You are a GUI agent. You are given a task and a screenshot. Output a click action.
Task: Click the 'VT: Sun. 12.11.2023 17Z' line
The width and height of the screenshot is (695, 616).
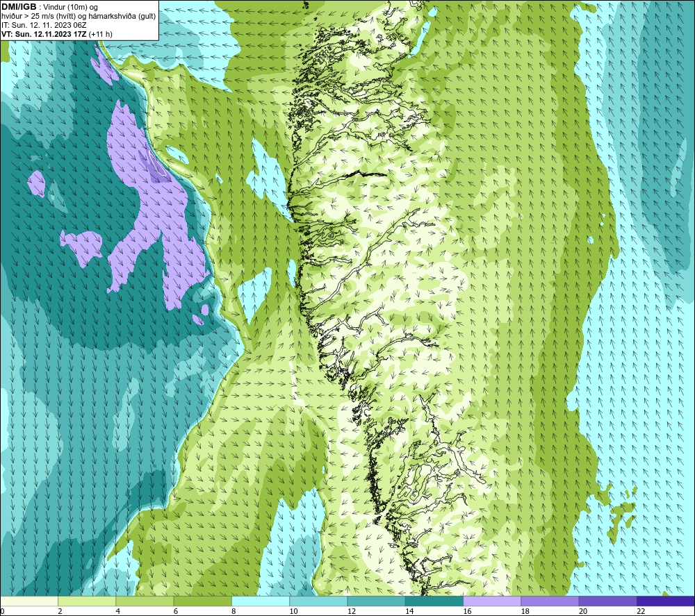point(44,34)
